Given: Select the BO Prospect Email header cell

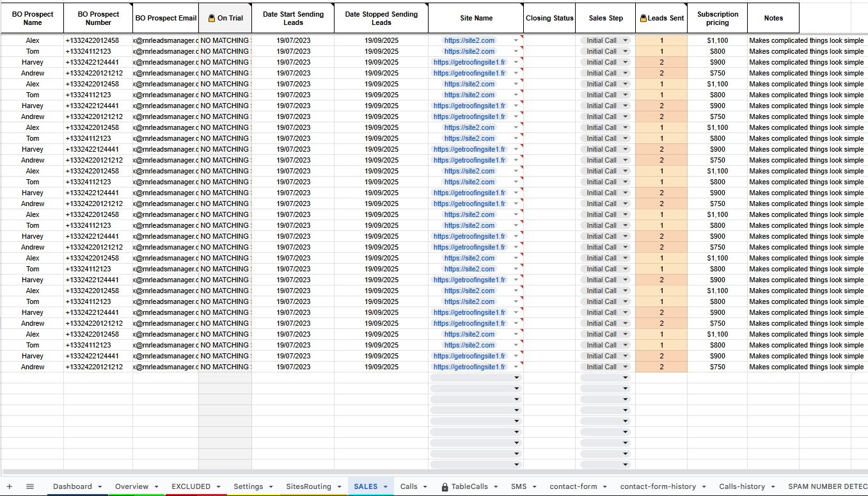Looking at the screenshot, I should [166, 18].
